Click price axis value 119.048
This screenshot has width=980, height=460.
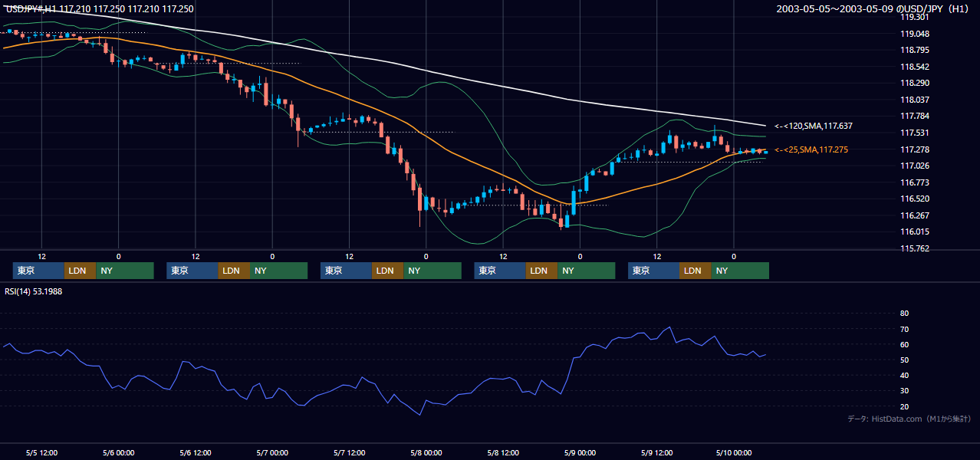click(x=913, y=34)
